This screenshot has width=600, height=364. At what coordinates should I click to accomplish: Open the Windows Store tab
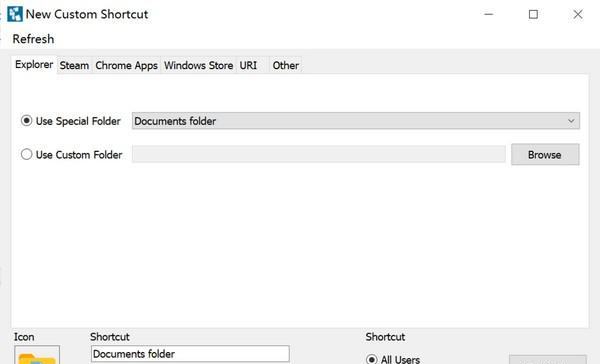click(199, 65)
